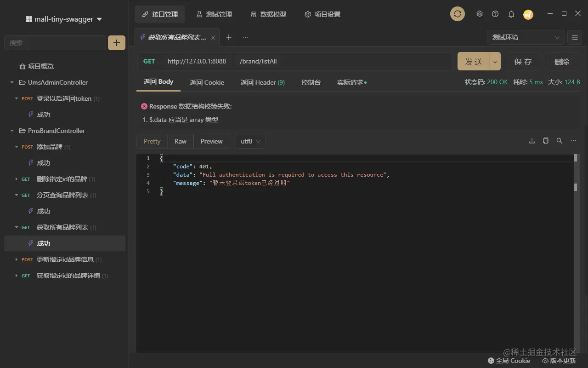The height and width of the screenshot is (368, 588).
Task: Search within the response body
Action: 560,141
